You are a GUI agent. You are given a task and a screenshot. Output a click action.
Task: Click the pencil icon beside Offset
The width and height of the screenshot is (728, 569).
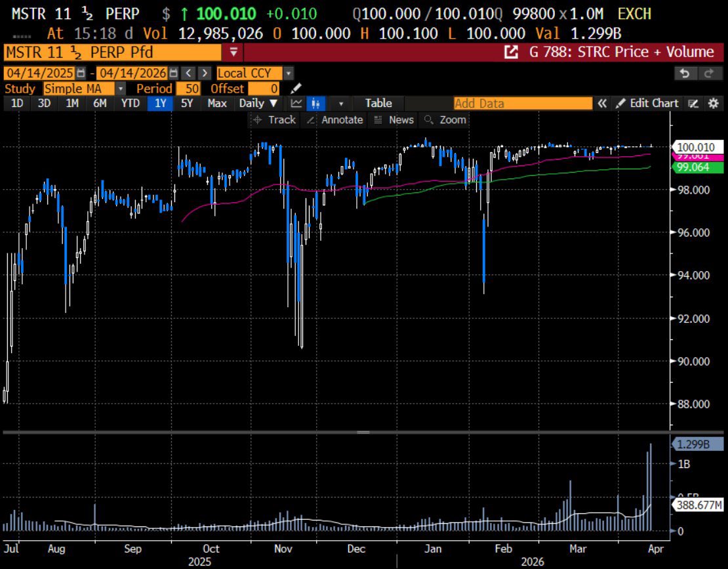296,88
